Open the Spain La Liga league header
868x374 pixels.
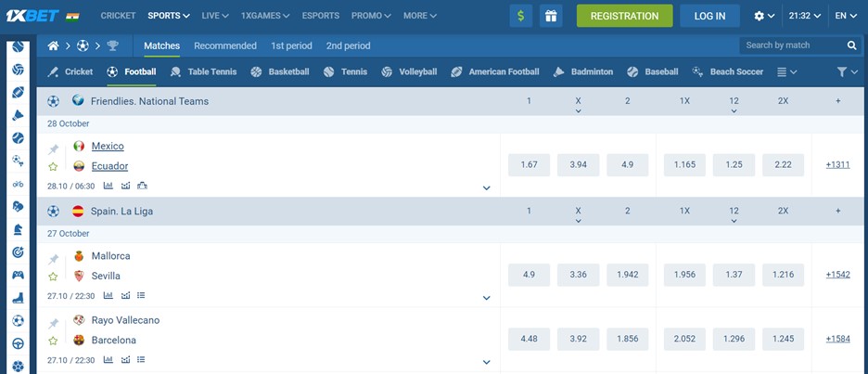(x=121, y=211)
